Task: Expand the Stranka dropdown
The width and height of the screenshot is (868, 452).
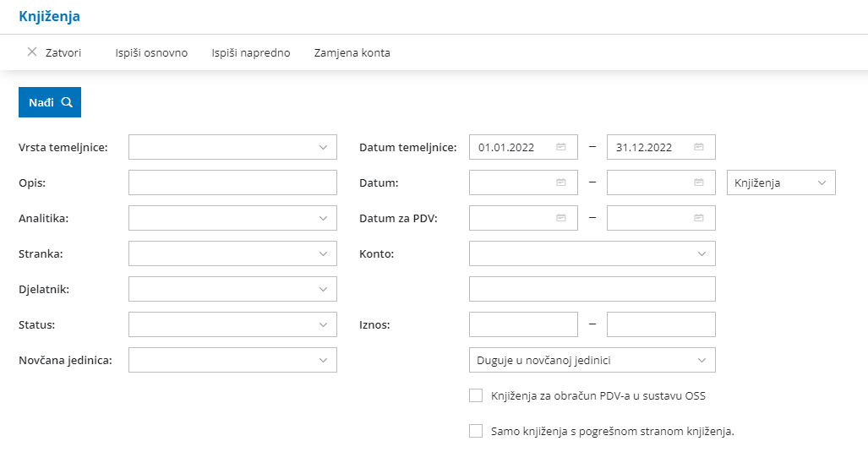Action: coord(323,253)
